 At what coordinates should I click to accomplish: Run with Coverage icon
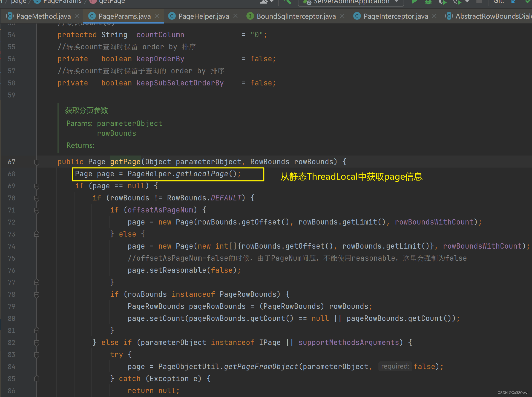tap(442, 2)
